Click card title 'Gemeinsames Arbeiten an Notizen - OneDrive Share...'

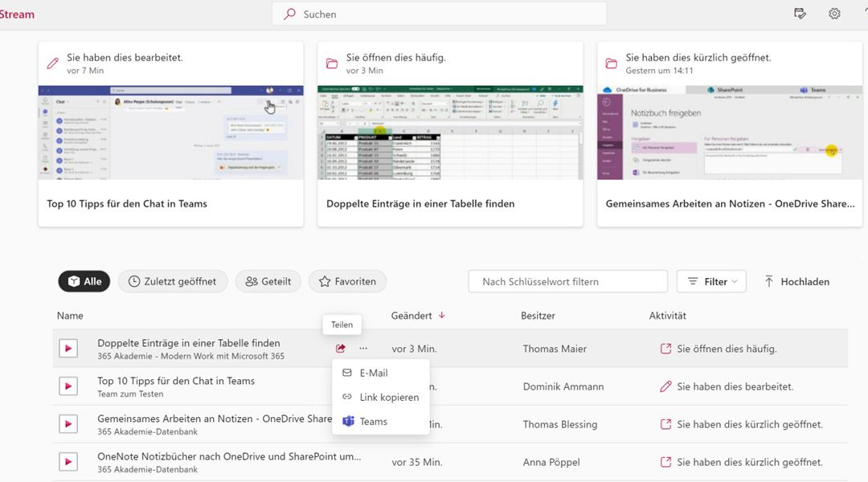pyautogui.click(x=730, y=204)
